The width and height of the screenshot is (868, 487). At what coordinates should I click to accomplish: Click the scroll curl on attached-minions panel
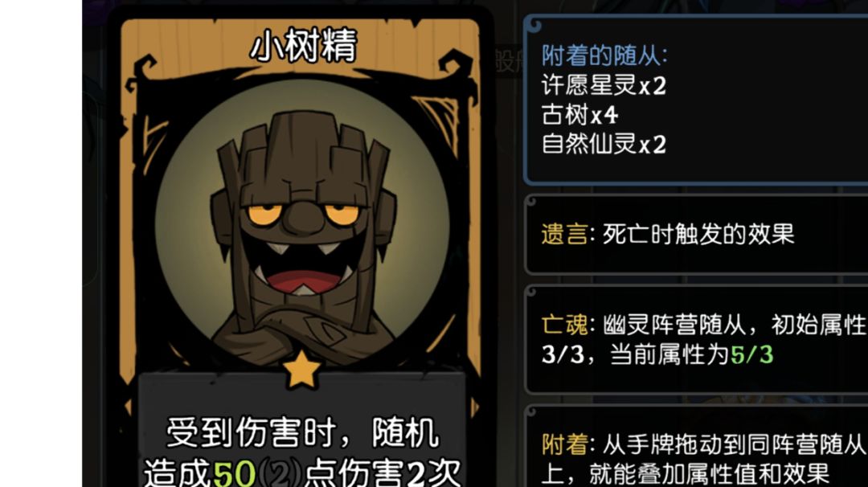coord(534,24)
